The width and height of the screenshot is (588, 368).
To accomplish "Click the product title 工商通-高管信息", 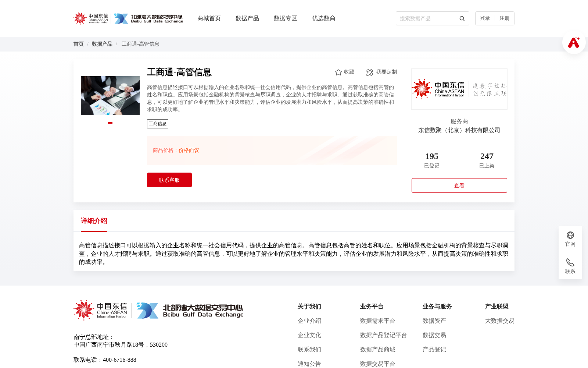I will pyautogui.click(x=179, y=72).
